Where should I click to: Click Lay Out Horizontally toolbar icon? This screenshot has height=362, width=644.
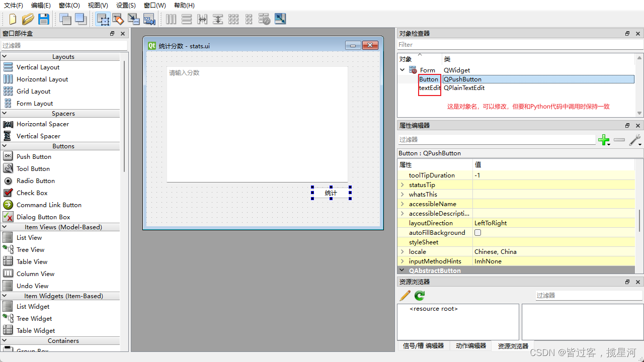(x=172, y=19)
